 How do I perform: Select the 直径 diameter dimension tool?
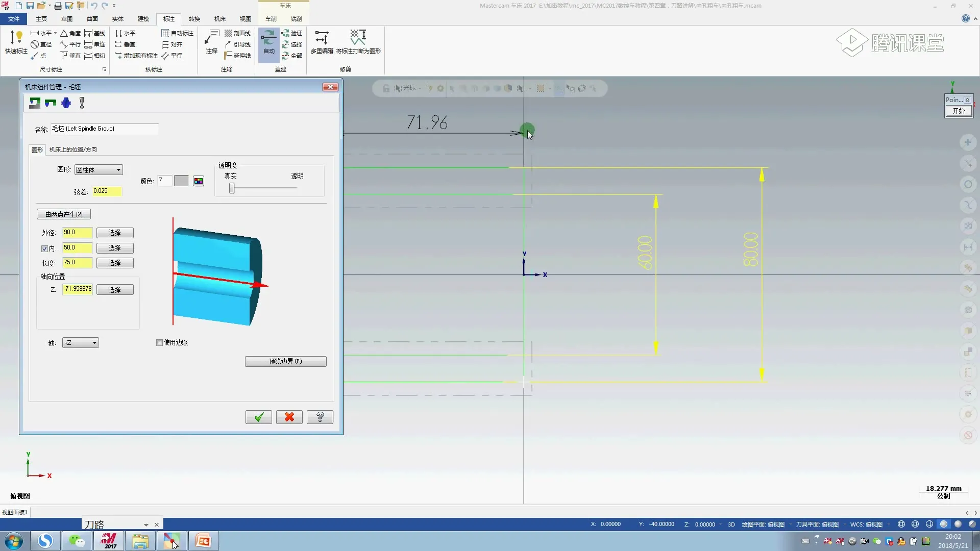click(x=41, y=44)
